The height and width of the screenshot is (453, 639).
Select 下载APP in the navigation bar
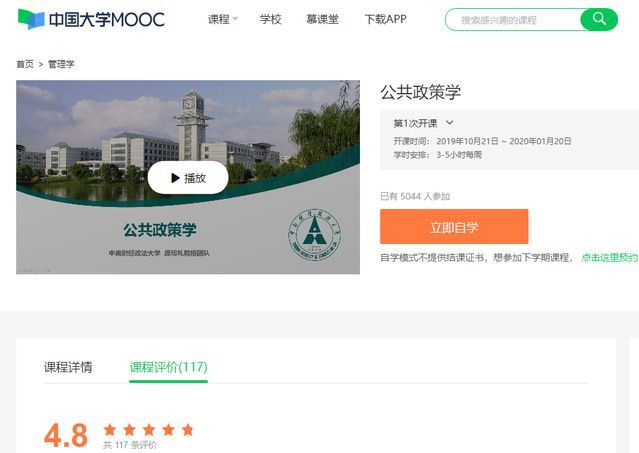(x=385, y=19)
